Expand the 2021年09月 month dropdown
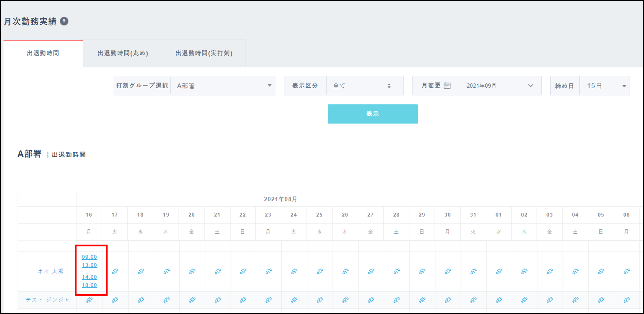This screenshot has height=314, width=644. (x=500, y=86)
